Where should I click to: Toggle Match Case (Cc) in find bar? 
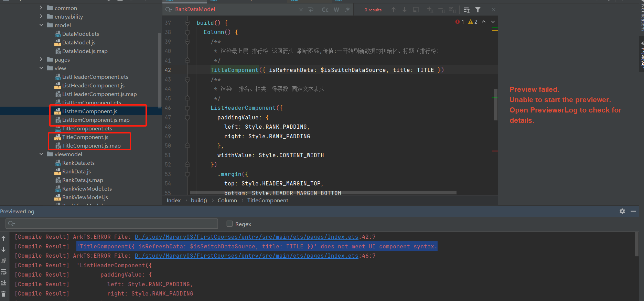[325, 10]
